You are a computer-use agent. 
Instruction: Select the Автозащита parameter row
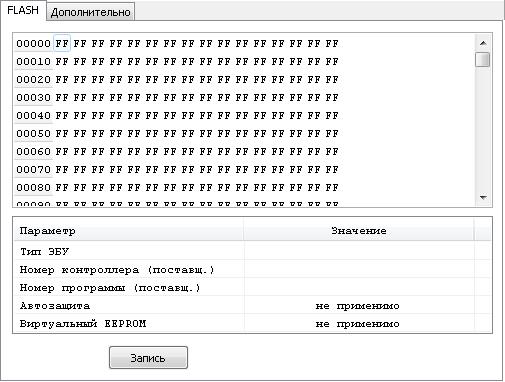tap(252, 305)
